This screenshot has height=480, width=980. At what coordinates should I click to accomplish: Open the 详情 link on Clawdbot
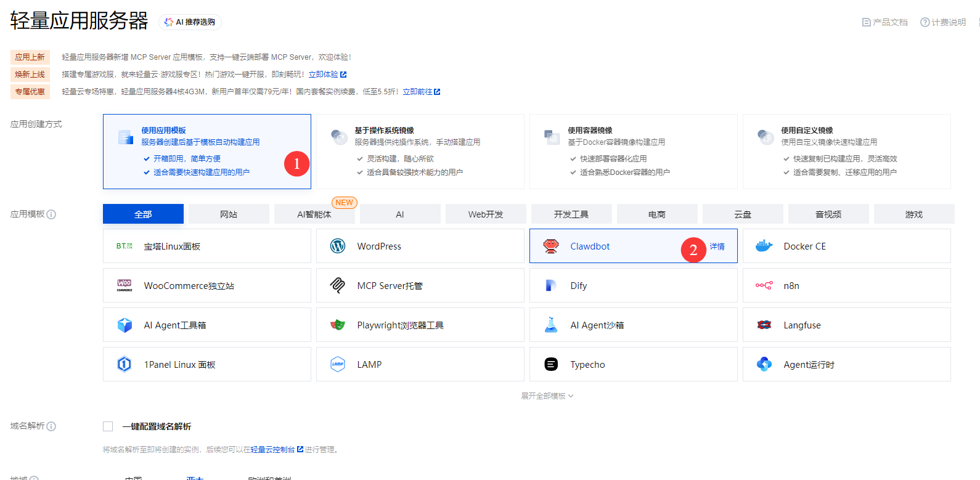[x=717, y=246]
